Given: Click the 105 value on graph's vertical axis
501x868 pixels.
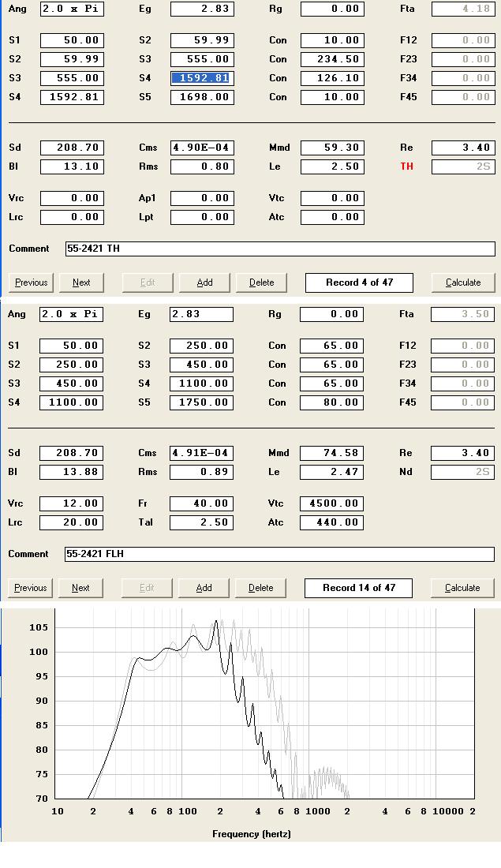Looking at the screenshot, I should (x=39, y=628).
